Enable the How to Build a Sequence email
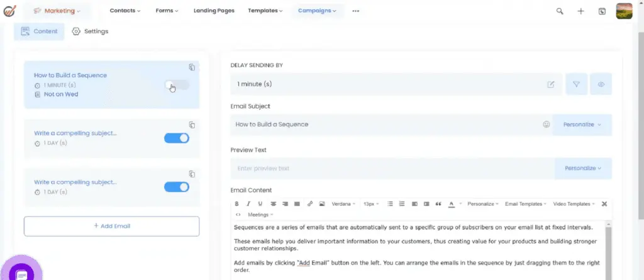The width and height of the screenshot is (644, 280). [x=177, y=85]
